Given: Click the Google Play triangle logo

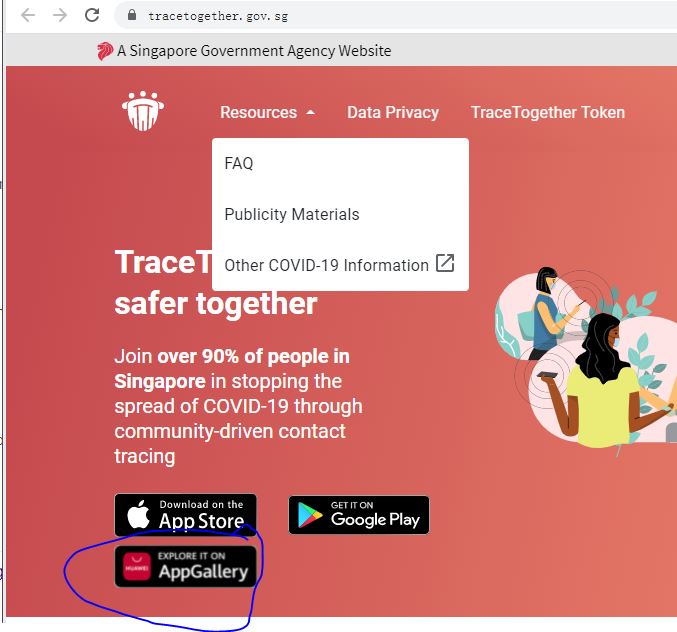Looking at the screenshot, I should [x=310, y=515].
